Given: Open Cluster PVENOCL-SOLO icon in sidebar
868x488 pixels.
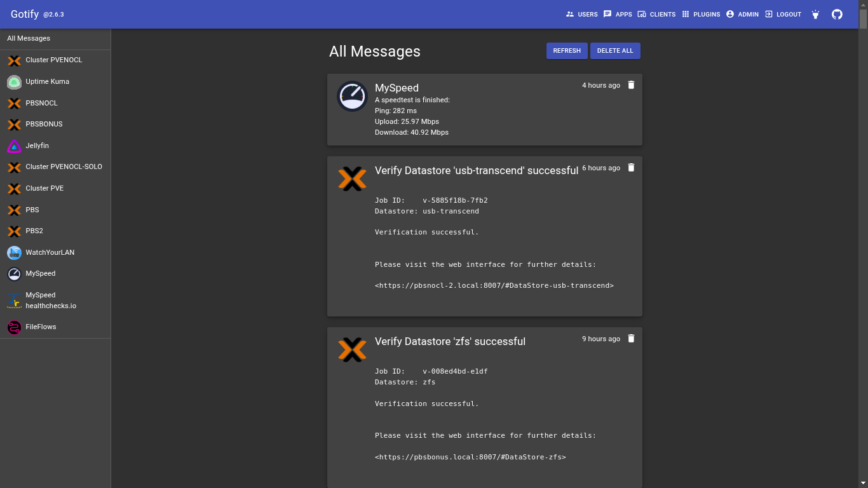Looking at the screenshot, I should tap(14, 167).
